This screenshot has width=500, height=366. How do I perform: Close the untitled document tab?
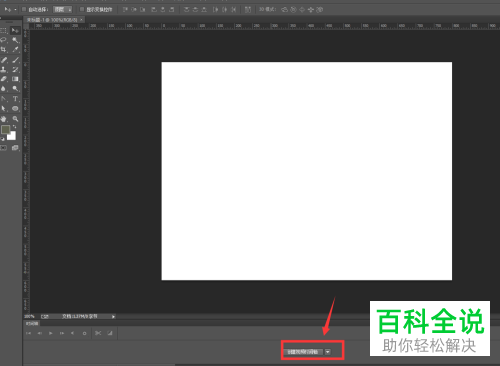pyautogui.click(x=82, y=20)
